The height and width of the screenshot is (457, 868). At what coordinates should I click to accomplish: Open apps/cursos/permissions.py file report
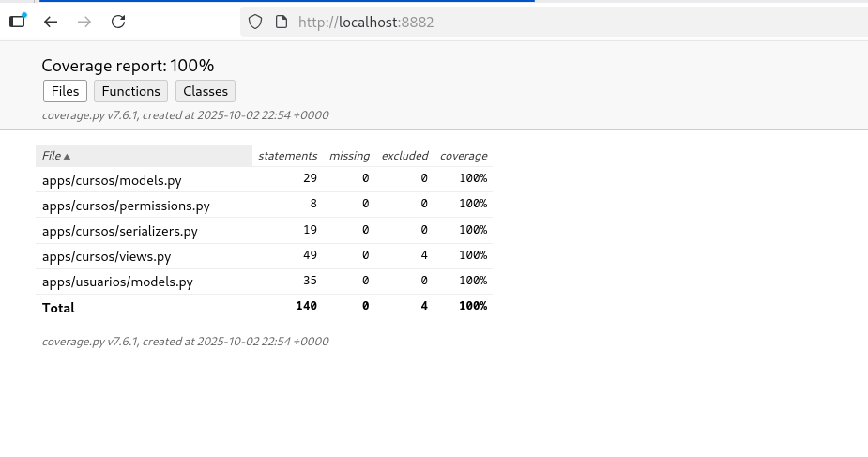[x=126, y=206]
